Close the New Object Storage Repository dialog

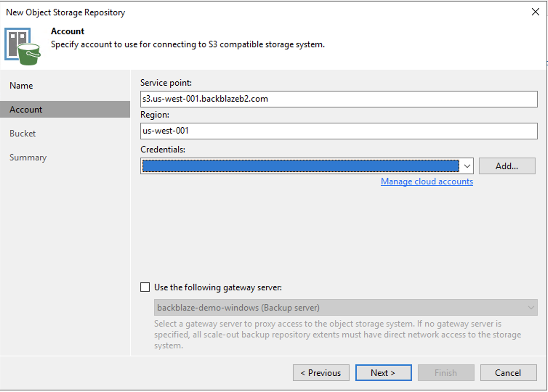click(x=535, y=12)
